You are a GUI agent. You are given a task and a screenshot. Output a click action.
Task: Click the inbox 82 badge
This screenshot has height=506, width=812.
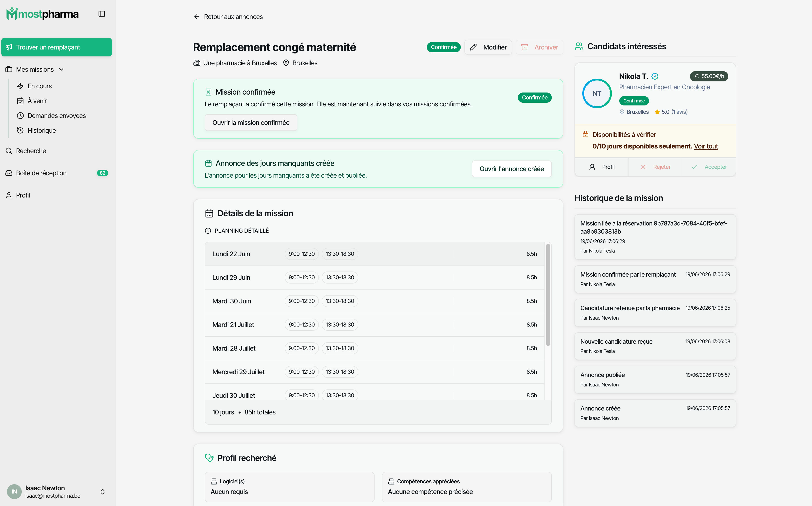[x=102, y=173]
